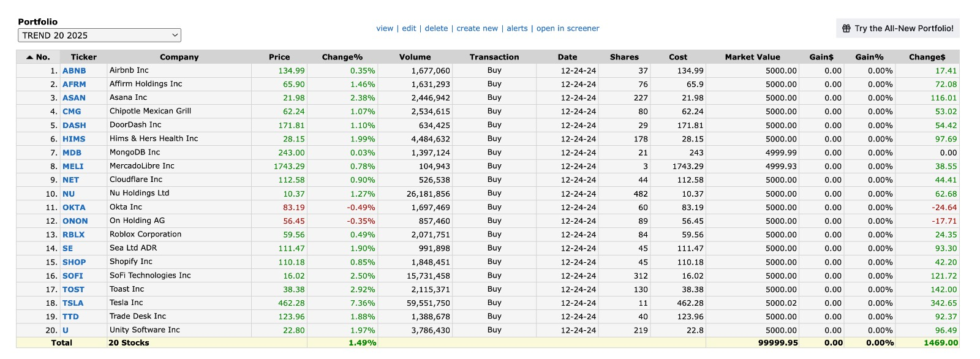980x359 pixels.
Task: Sort by Gain$ column header
Action: click(x=821, y=57)
